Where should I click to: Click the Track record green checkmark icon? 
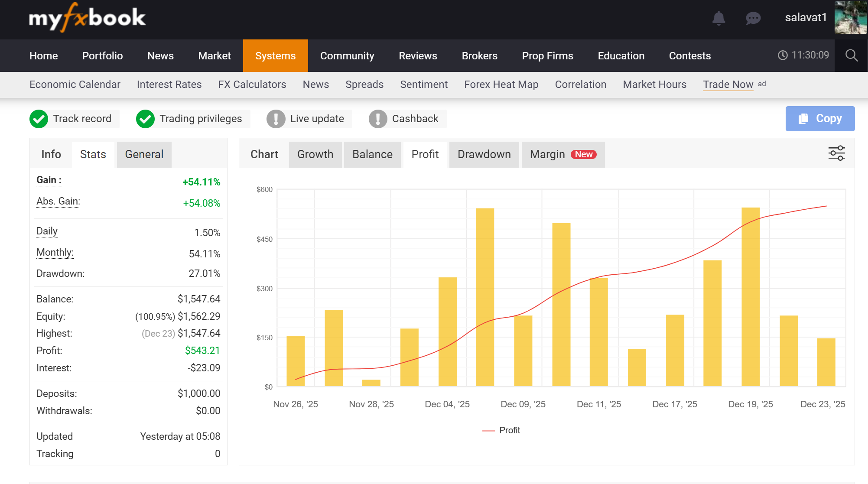point(39,119)
